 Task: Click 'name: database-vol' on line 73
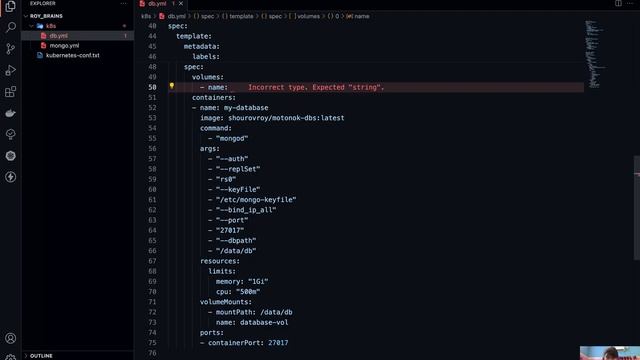tap(252, 322)
